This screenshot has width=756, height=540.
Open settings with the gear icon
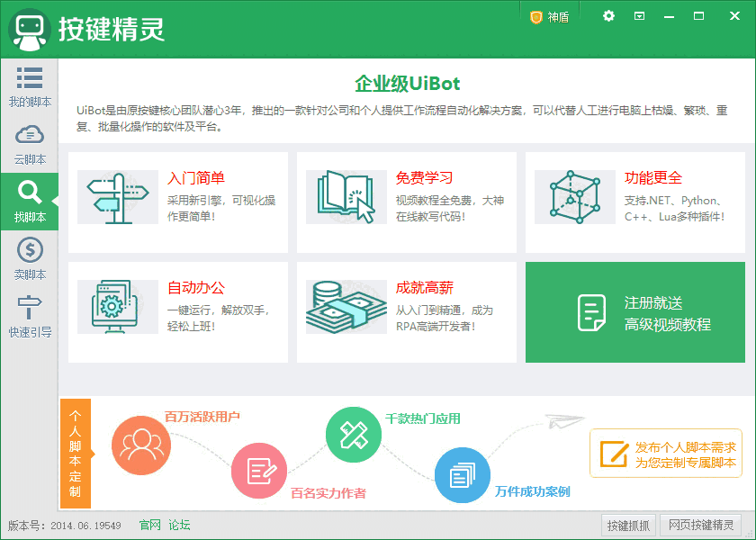click(609, 16)
